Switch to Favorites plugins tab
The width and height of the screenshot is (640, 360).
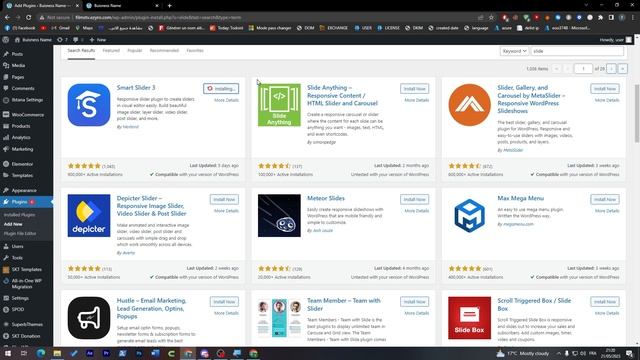195,51
